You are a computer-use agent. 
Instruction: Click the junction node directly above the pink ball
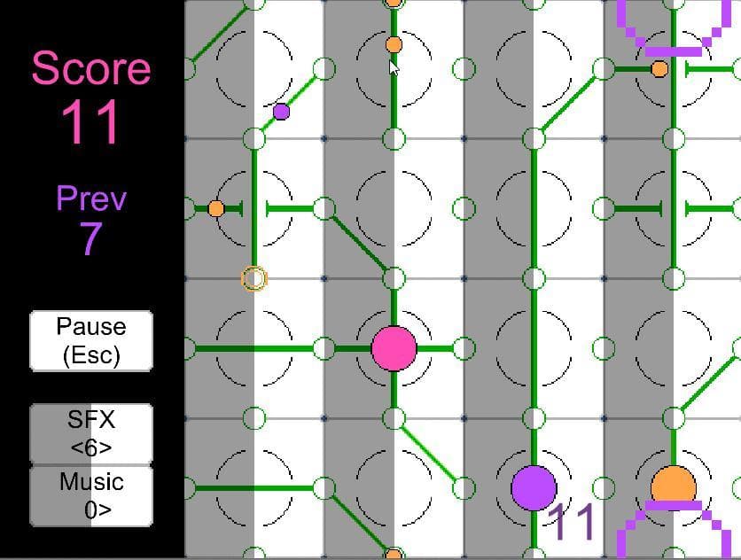(x=394, y=278)
